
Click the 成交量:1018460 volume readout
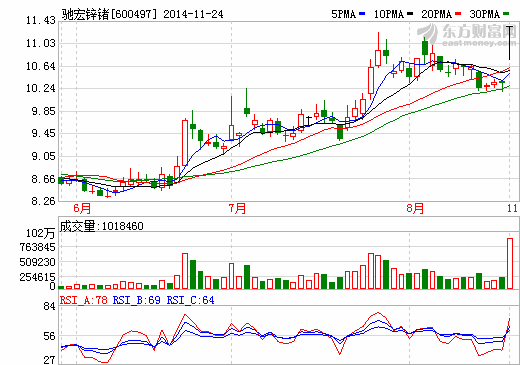pyautogui.click(x=101, y=226)
